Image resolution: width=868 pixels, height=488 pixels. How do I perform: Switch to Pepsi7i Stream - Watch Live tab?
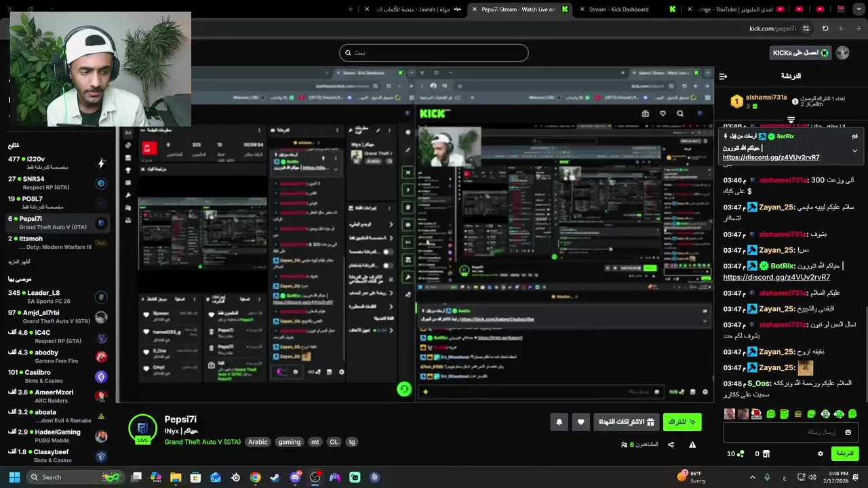pyautogui.click(x=519, y=9)
